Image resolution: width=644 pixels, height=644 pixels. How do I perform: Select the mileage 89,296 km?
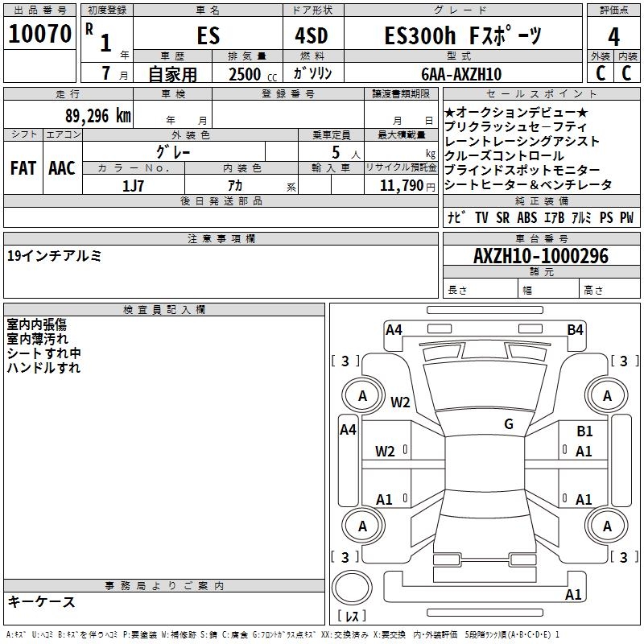click(x=98, y=116)
